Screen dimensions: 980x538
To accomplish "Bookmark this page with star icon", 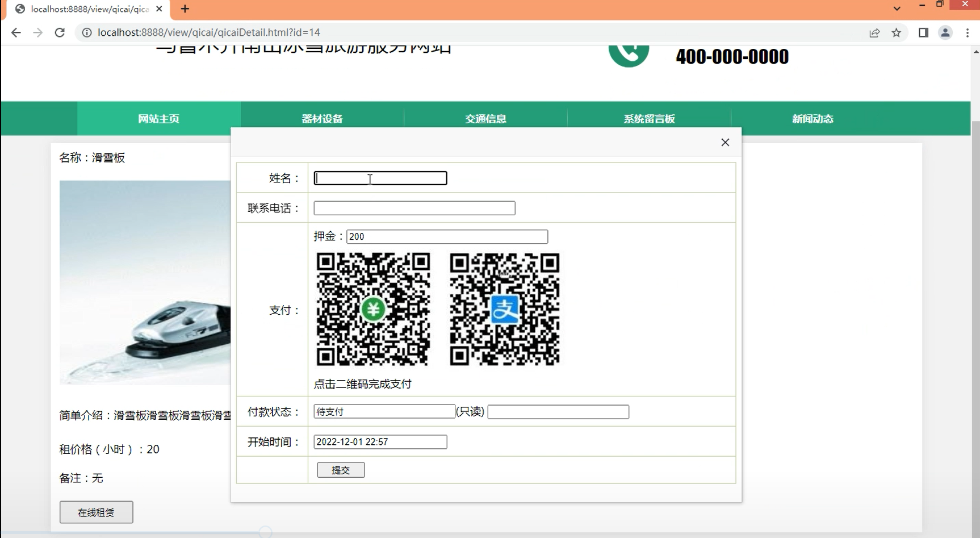I will click(x=897, y=32).
